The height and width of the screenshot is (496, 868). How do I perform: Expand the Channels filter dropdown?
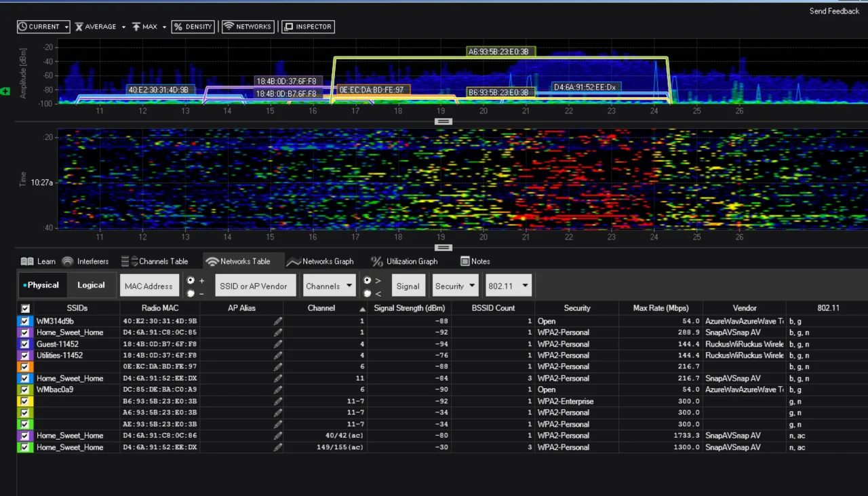coord(330,286)
